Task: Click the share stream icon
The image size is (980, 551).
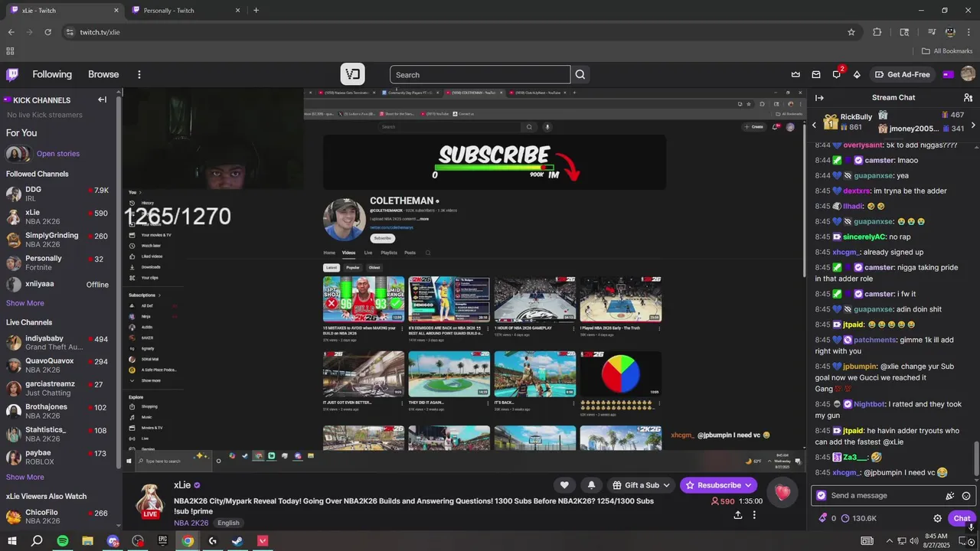Action: click(x=737, y=515)
